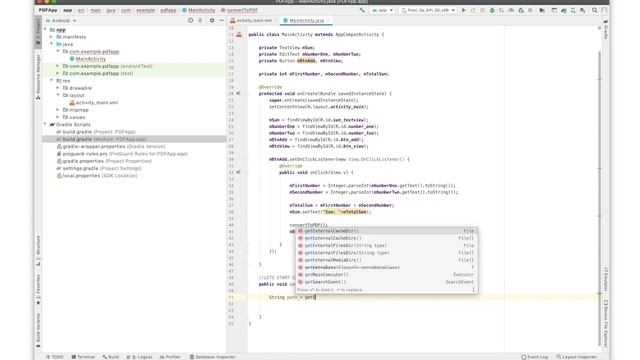
Task: Open the Resource Manager side tool window
Action: 38,76
